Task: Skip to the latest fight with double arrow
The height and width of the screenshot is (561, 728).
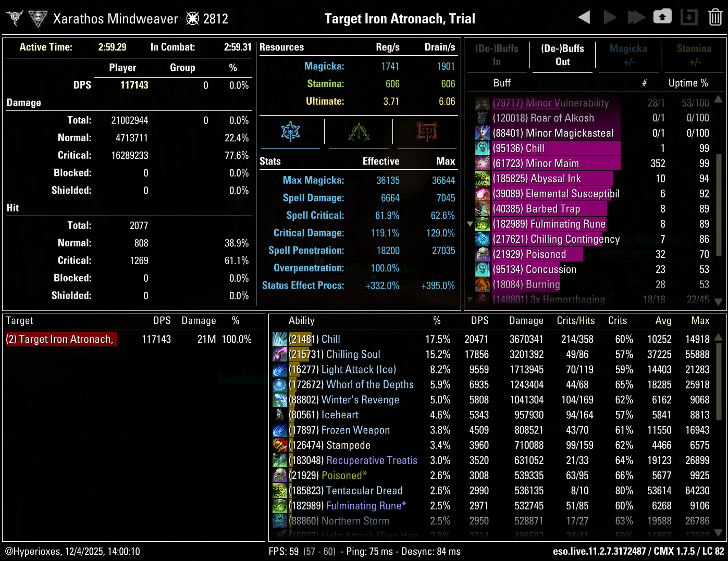Action: coord(636,17)
